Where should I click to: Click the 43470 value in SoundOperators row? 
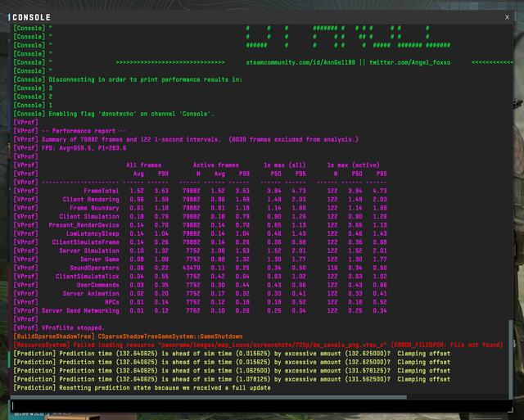pyautogui.click(x=191, y=268)
